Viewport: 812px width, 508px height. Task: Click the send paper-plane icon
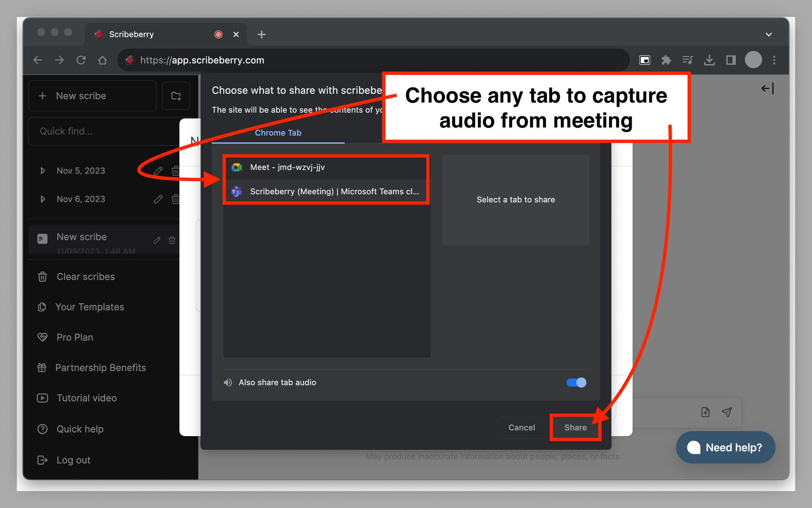click(727, 412)
